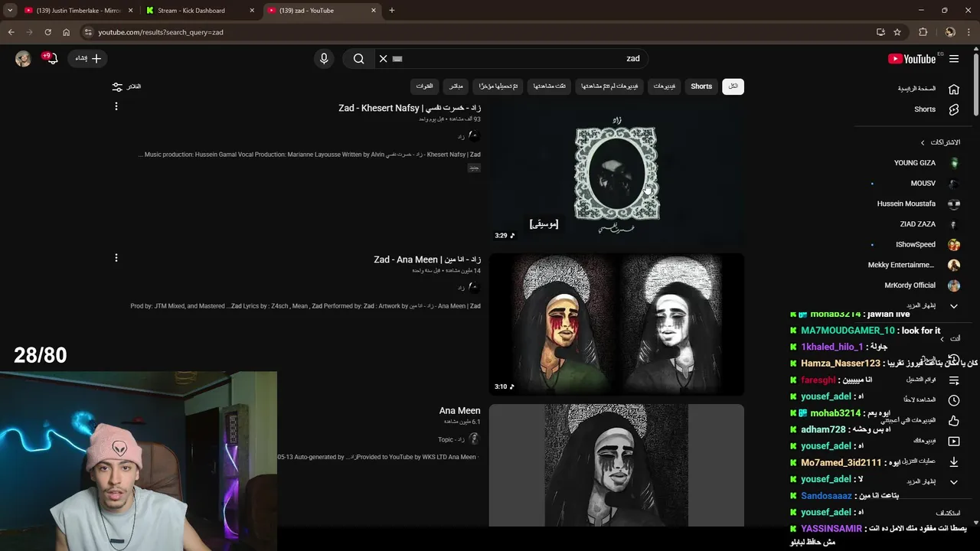Click install app icon in address bar
Viewport: 980px width, 551px height.
pos(880,32)
